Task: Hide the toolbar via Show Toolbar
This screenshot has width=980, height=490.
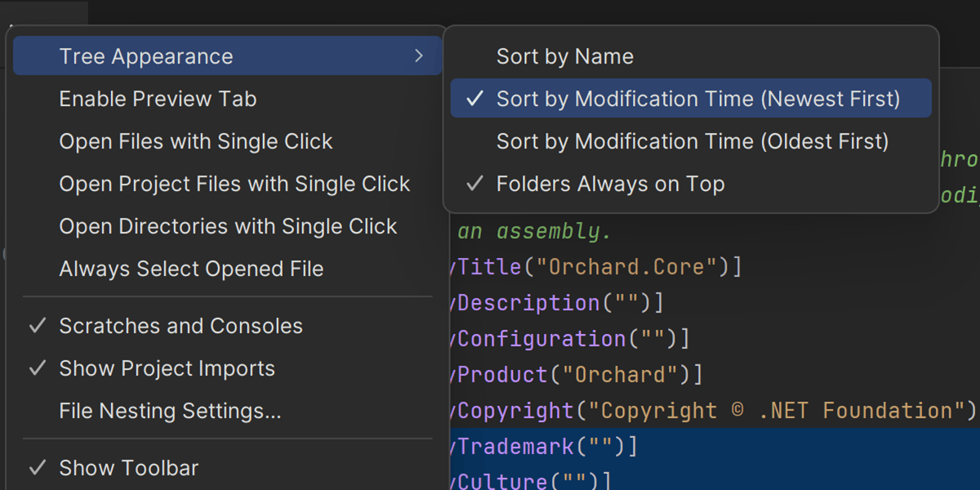Action: (128, 468)
